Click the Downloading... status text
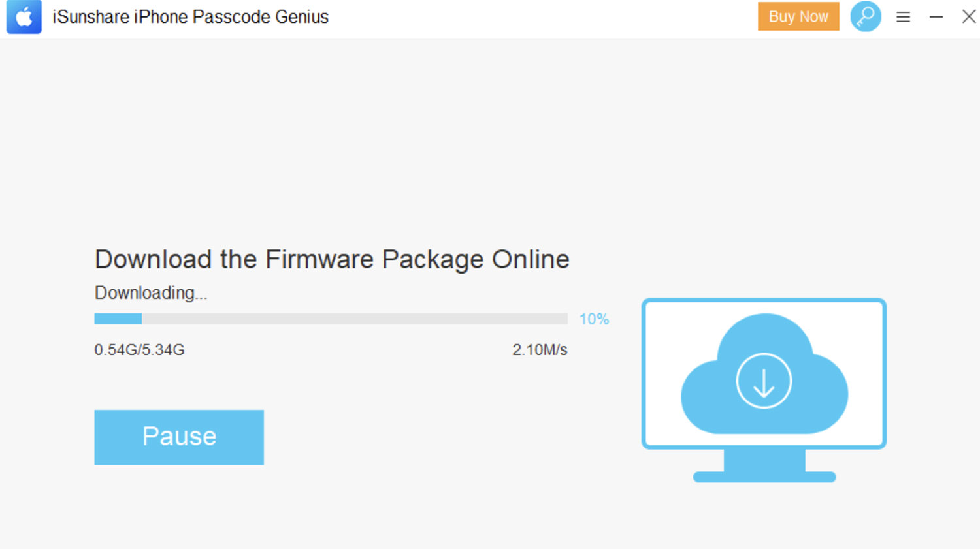The width and height of the screenshot is (980, 549). tap(151, 293)
